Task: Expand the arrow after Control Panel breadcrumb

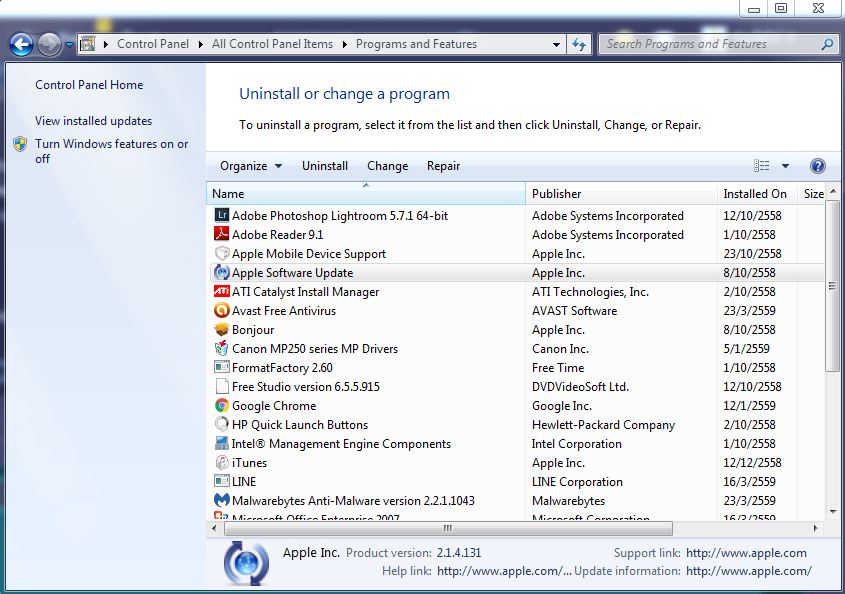Action: pyautogui.click(x=200, y=44)
